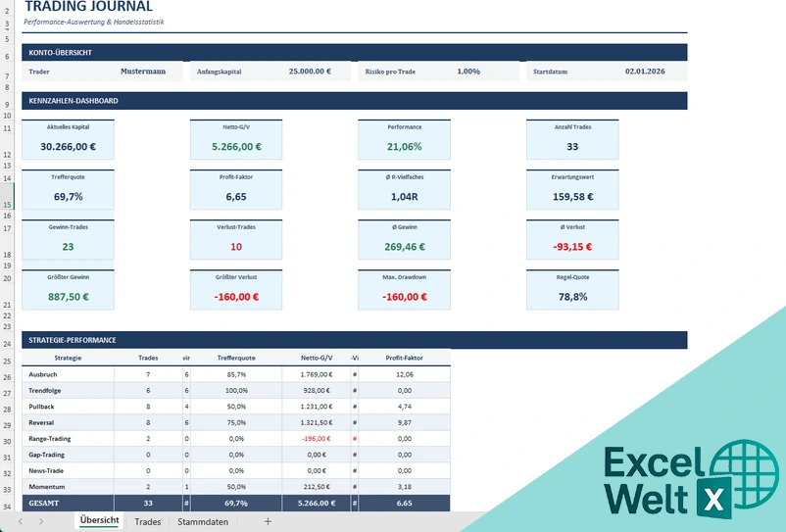Screen dimensions: 786x532
Task: Select the Strategie column header
Action: pyautogui.click(x=68, y=358)
